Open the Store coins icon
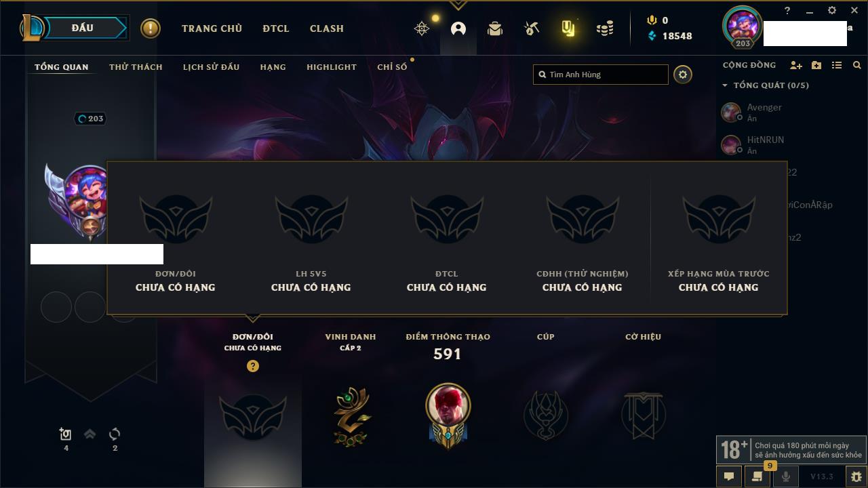Screen dimensions: 868x488 (x=605, y=28)
